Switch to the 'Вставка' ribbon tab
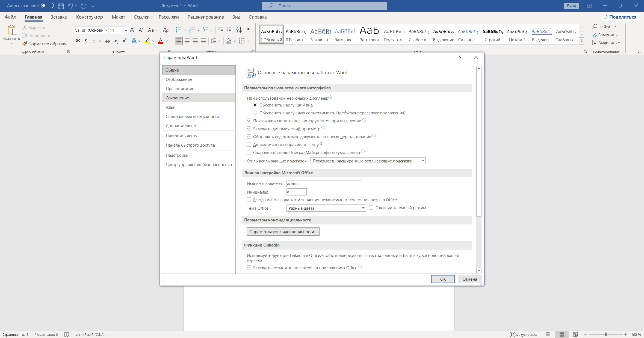Image resolution: width=644 pixels, height=338 pixels. [58, 17]
